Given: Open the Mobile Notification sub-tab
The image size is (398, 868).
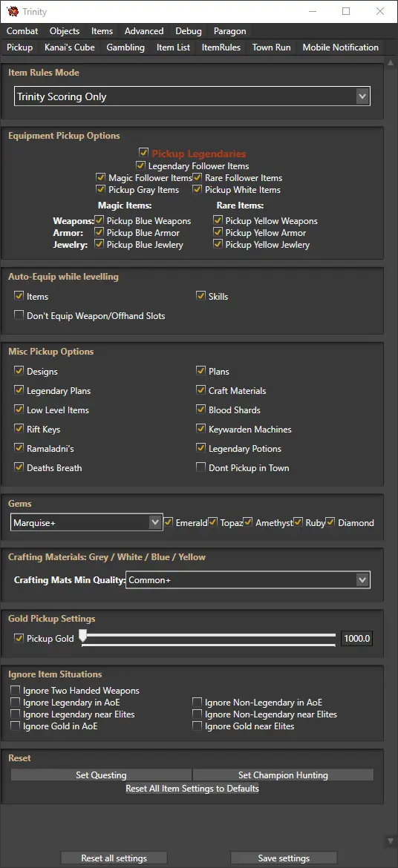Looking at the screenshot, I should (x=340, y=47).
